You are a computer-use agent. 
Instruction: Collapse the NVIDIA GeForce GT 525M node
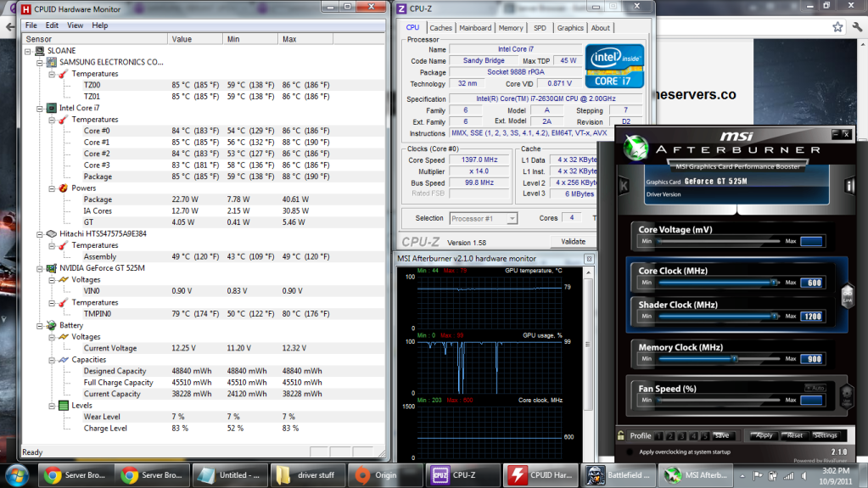40,269
